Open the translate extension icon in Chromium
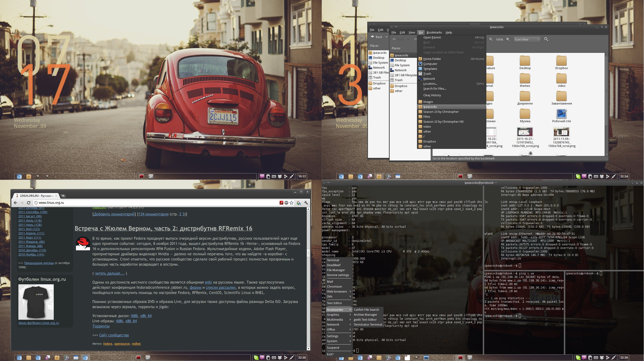Image resolution: width=644 pixels, height=361 pixels. click(299, 203)
